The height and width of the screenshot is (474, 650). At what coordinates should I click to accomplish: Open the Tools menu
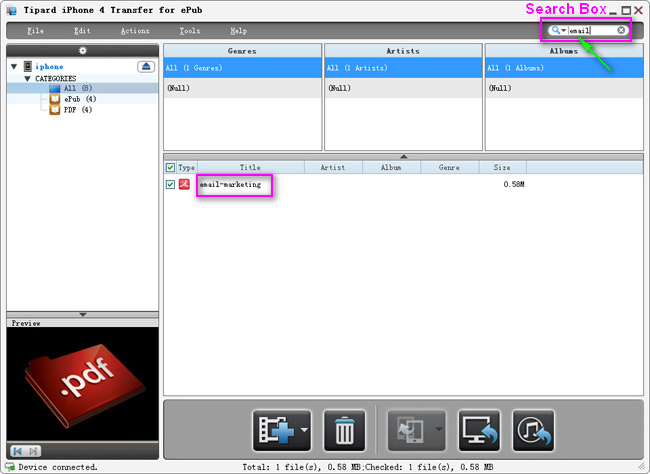pos(189,31)
